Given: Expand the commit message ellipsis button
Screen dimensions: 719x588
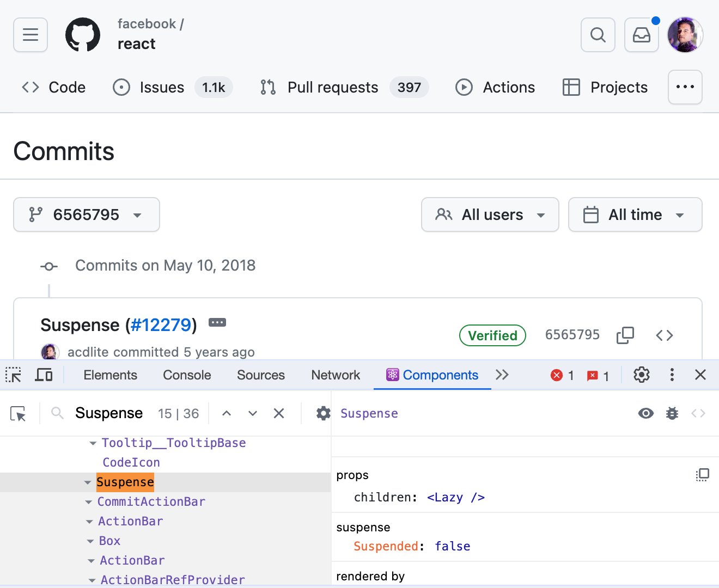Looking at the screenshot, I should pos(217,323).
